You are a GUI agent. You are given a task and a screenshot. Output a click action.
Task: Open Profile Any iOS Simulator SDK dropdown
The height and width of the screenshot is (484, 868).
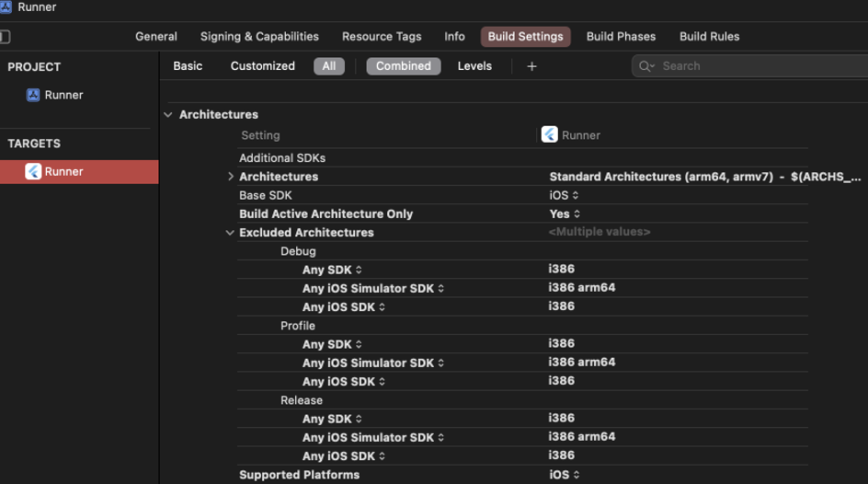(372, 363)
